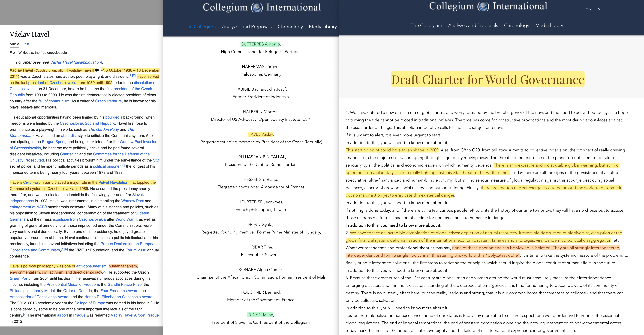Screen dimensions: 644x335
Task: Open the College of Europe link
Action: (90, 303)
